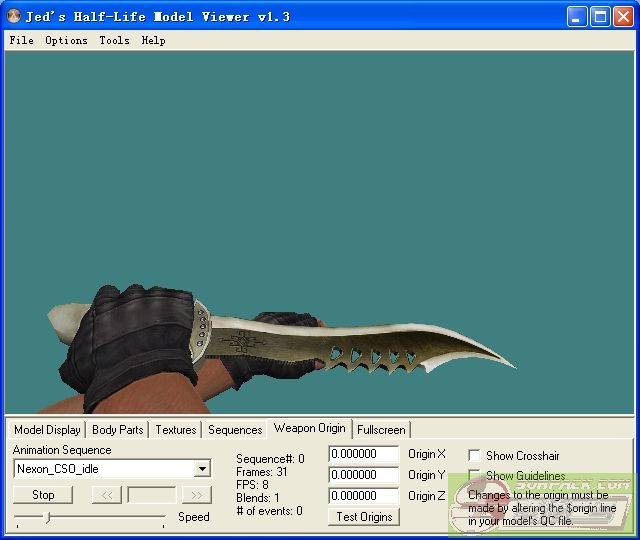Click the app icon in title bar
Screen dimensions: 640x540
click(x=14, y=16)
